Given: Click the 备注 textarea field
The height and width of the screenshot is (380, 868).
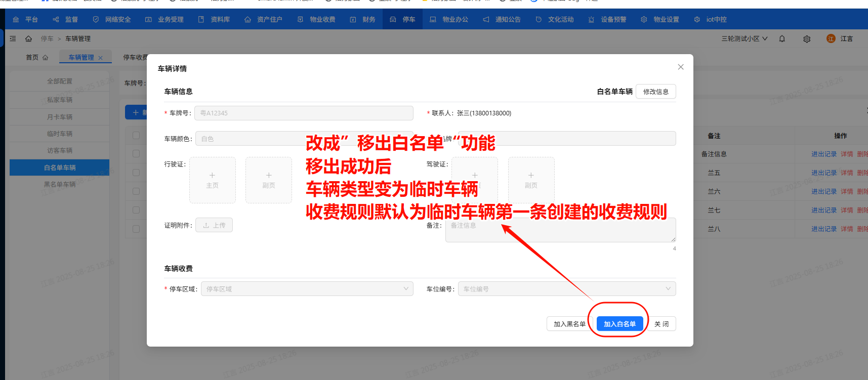Looking at the screenshot, I should point(560,231).
